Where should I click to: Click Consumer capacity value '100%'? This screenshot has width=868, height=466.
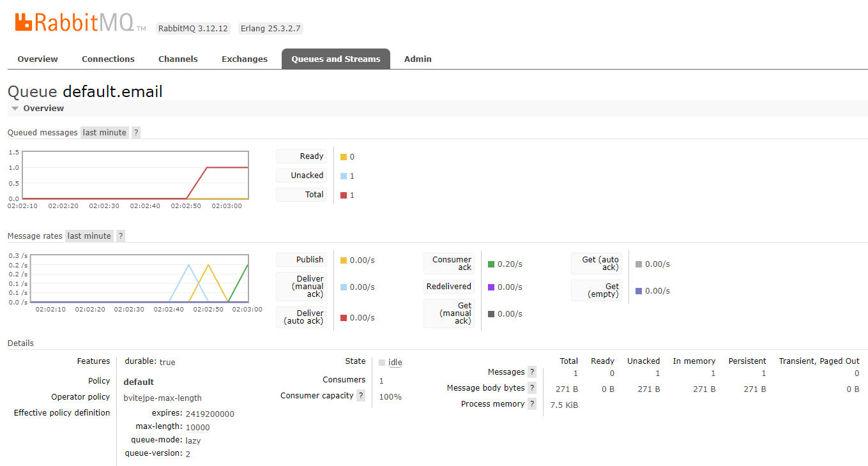point(390,396)
